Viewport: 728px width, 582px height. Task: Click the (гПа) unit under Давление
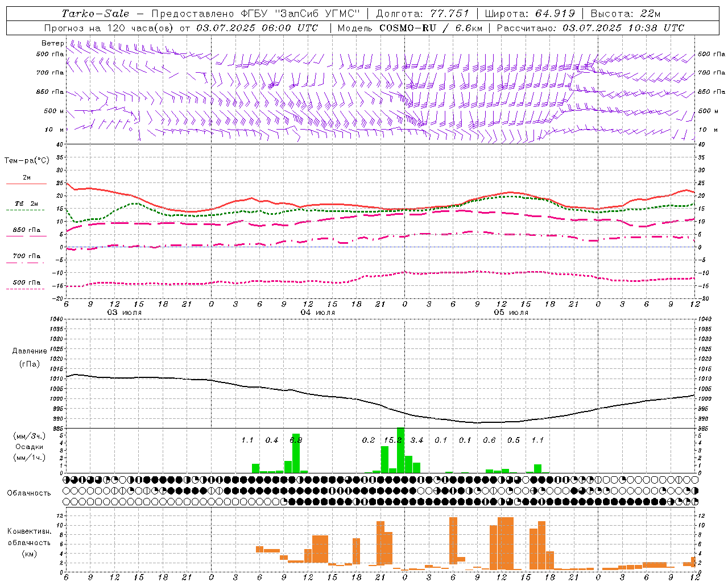[x=30, y=364]
